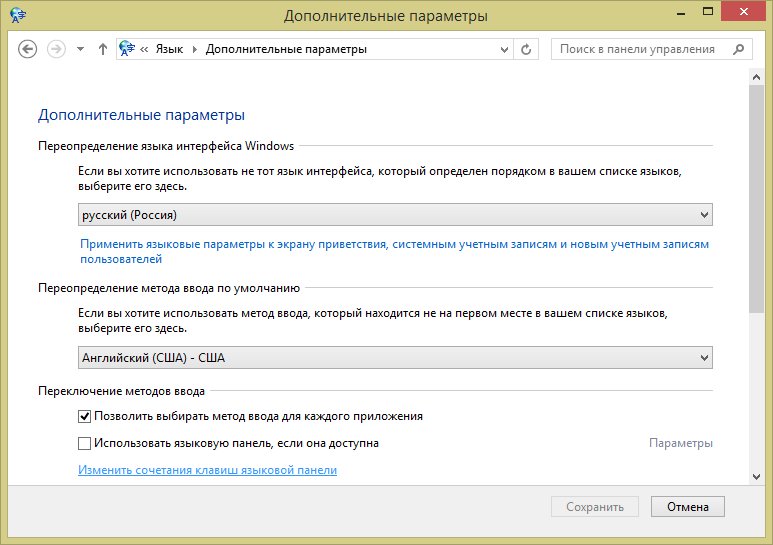Viewport: 773px width, 545px height.
Task: Click the forward navigation arrow
Action: click(57, 49)
